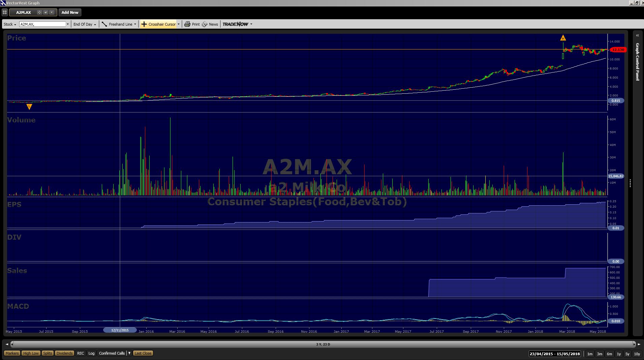Open the graph layout grid icon

pos(5,12)
